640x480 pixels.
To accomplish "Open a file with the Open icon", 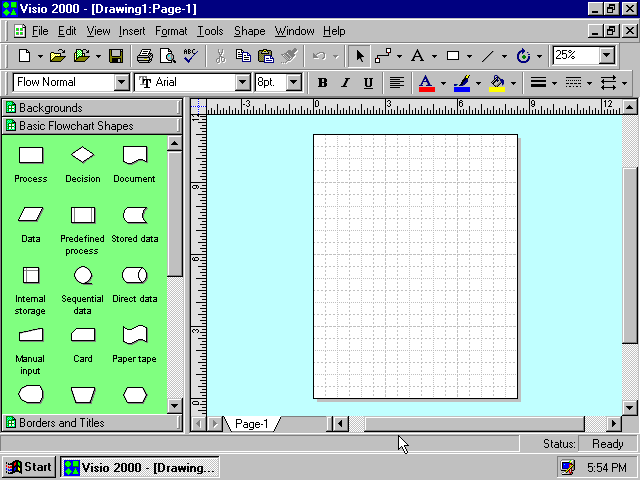I will 58,56.
